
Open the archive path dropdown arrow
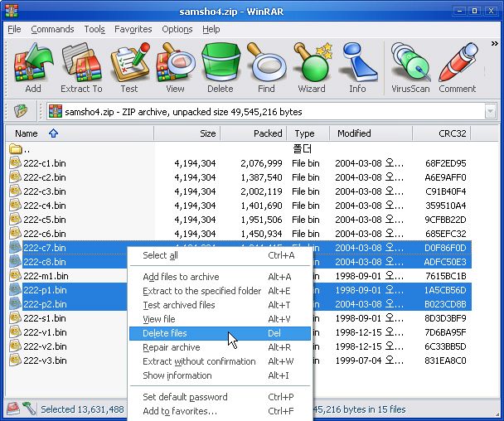point(490,112)
